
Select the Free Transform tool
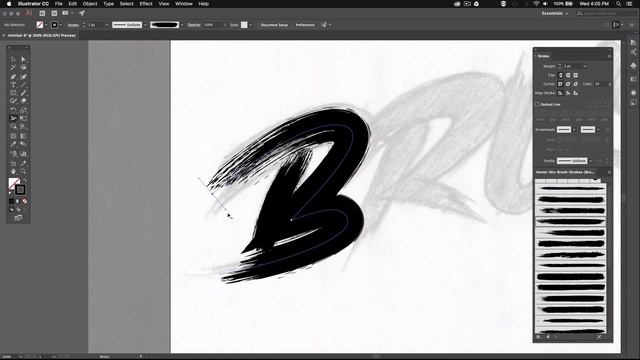pos(23,118)
